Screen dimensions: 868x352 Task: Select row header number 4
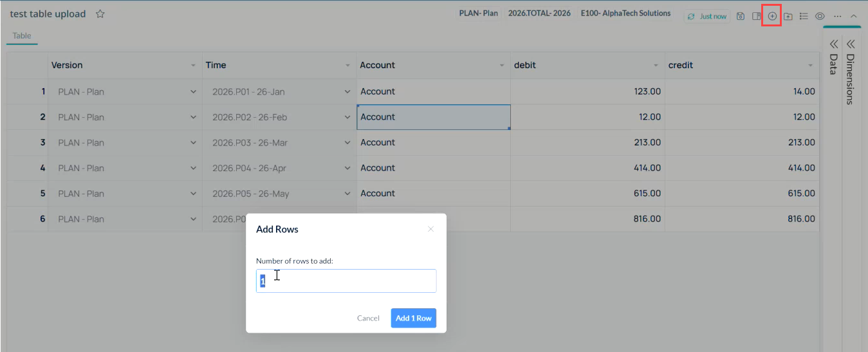[28, 168]
